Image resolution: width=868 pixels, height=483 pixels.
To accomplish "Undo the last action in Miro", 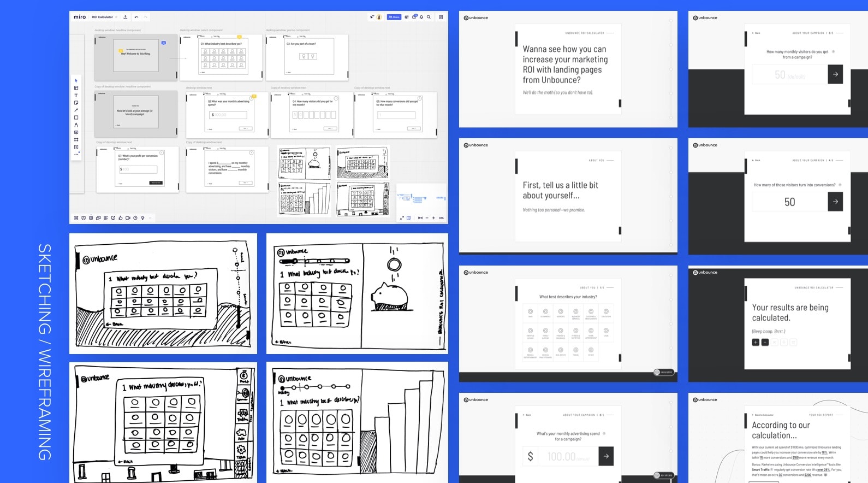I will [x=136, y=17].
